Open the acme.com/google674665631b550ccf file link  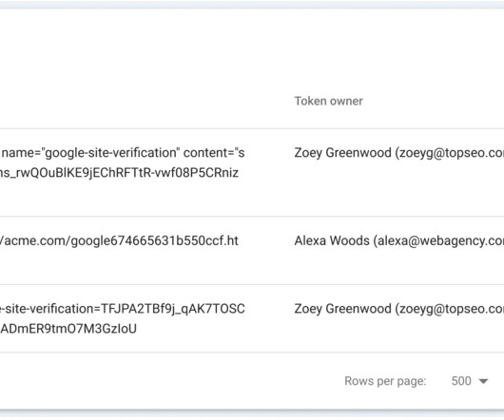[119, 240]
